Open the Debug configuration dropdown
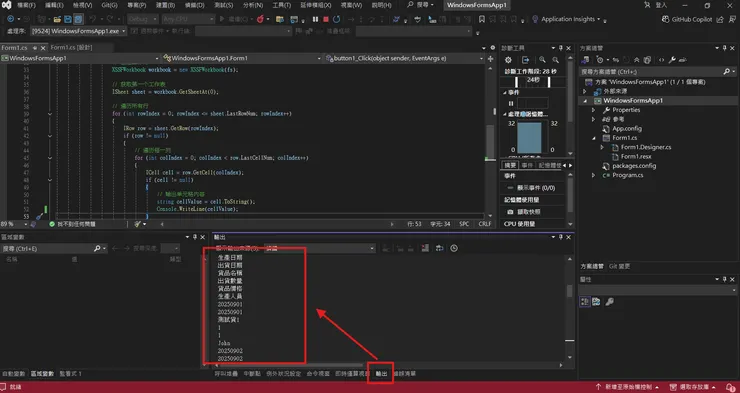Screen dimensions: 740x393 [143, 19]
